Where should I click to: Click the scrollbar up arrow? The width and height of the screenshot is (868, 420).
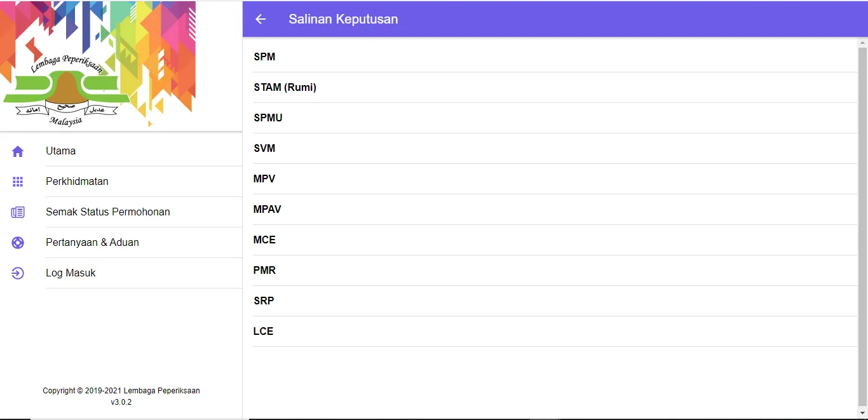tap(862, 43)
